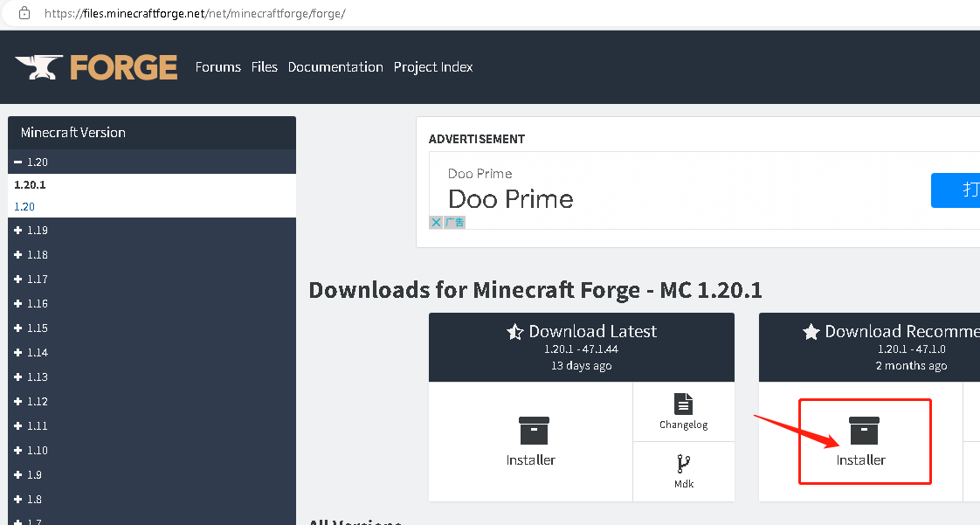
Task: Expand the 1.10 version group
Action: click(152, 449)
